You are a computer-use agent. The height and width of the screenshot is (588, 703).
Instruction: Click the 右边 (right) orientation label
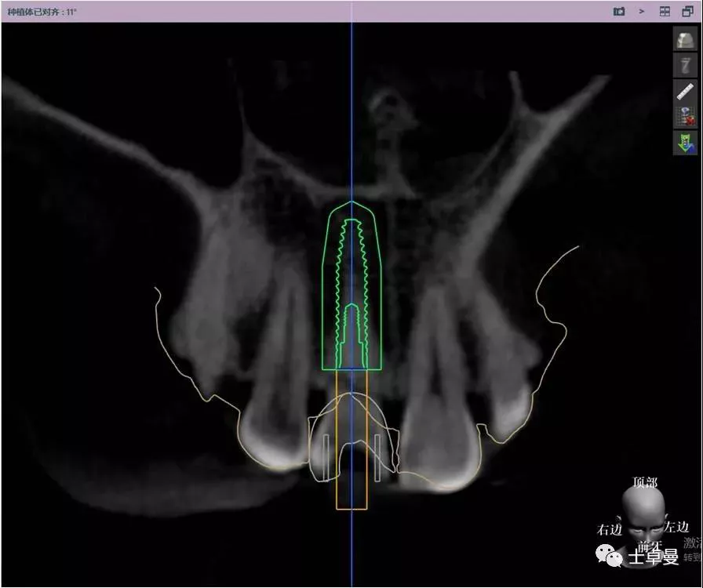[610, 529]
